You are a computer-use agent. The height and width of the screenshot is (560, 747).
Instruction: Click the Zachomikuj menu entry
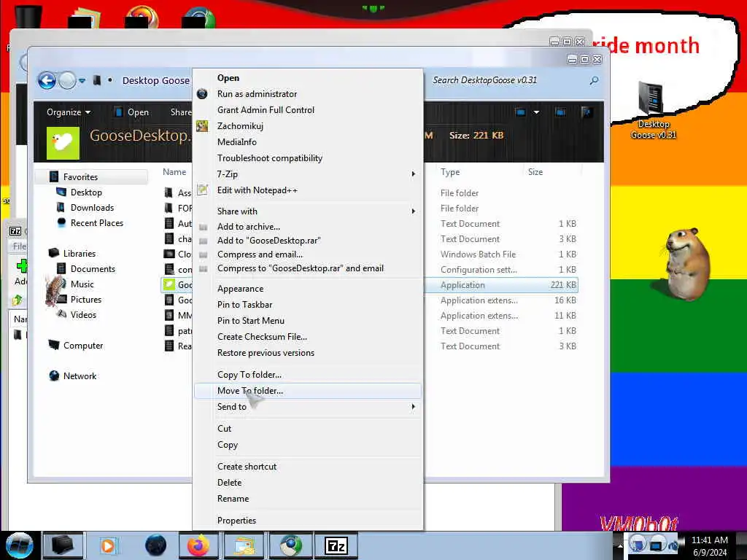pos(307,126)
